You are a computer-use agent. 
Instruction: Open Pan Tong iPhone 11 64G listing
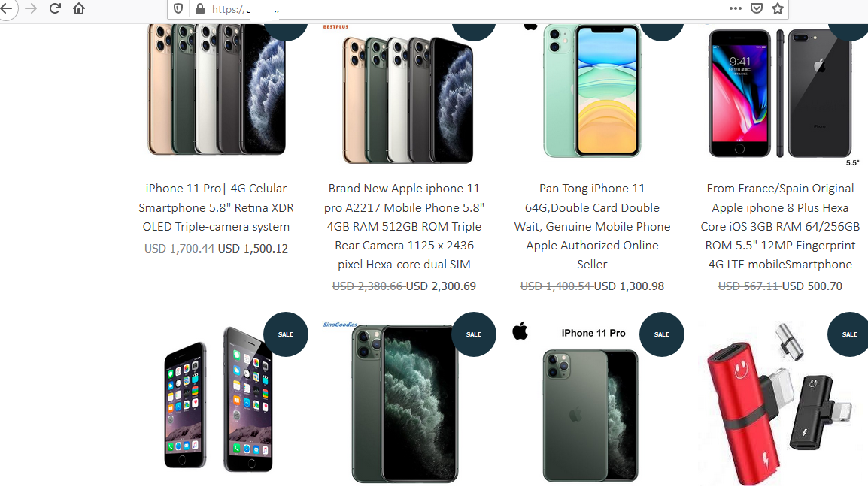click(592, 226)
